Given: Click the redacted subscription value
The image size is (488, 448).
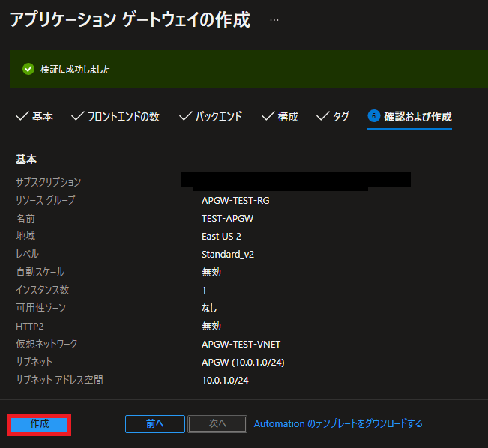Looking at the screenshot, I should [295, 180].
